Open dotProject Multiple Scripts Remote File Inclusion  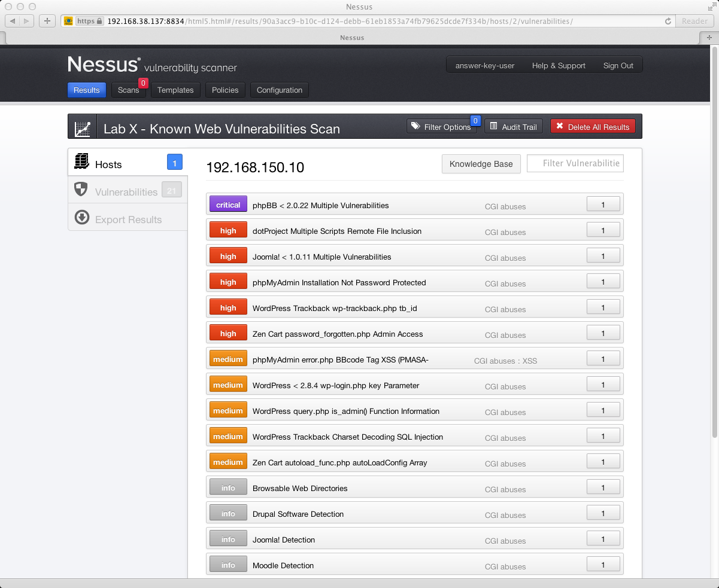coord(414,230)
